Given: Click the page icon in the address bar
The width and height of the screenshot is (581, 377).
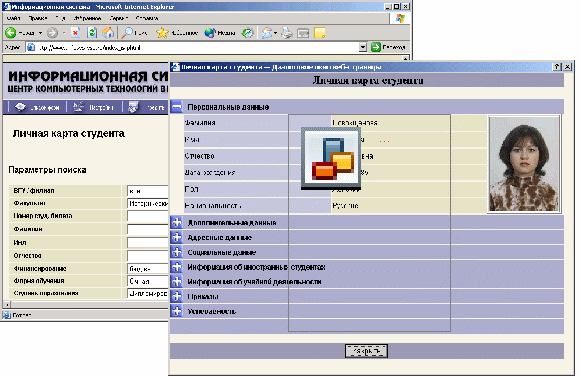Looking at the screenshot, I should click(x=31, y=47).
